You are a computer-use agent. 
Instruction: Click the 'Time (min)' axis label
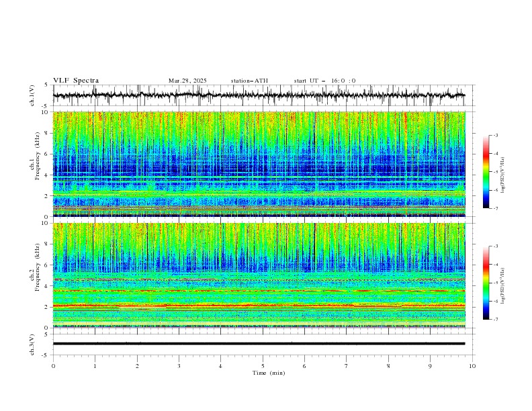tap(269, 373)
